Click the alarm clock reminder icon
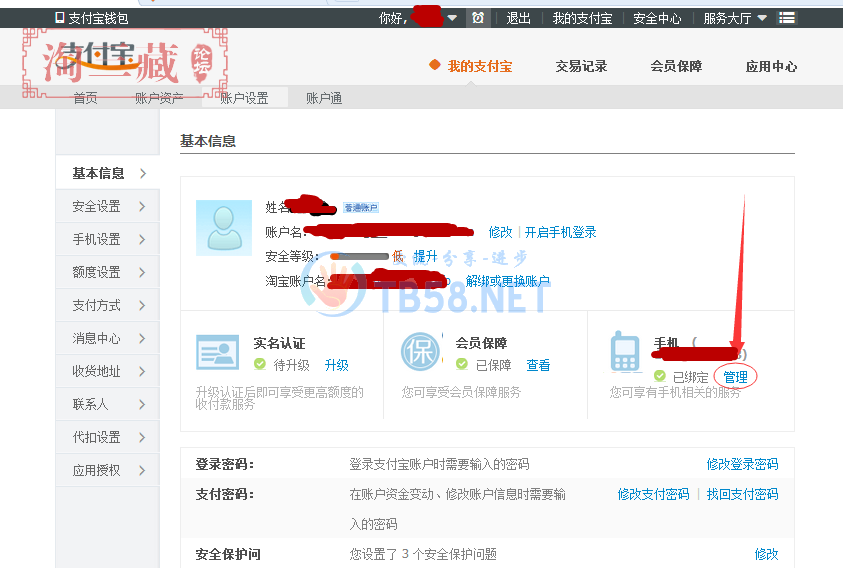This screenshot has width=843, height=568. pos(477,18)
